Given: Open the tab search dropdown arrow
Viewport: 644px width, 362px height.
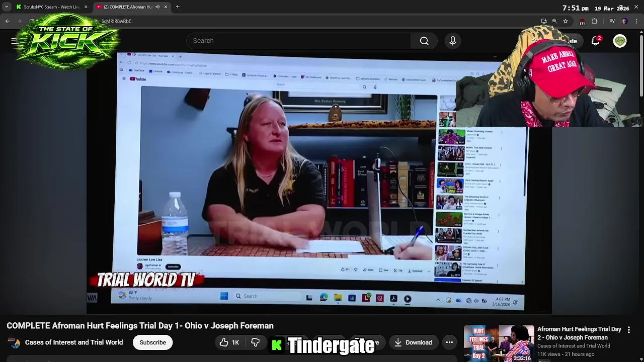Looking at the screenshot, I should tap(7, 7).
